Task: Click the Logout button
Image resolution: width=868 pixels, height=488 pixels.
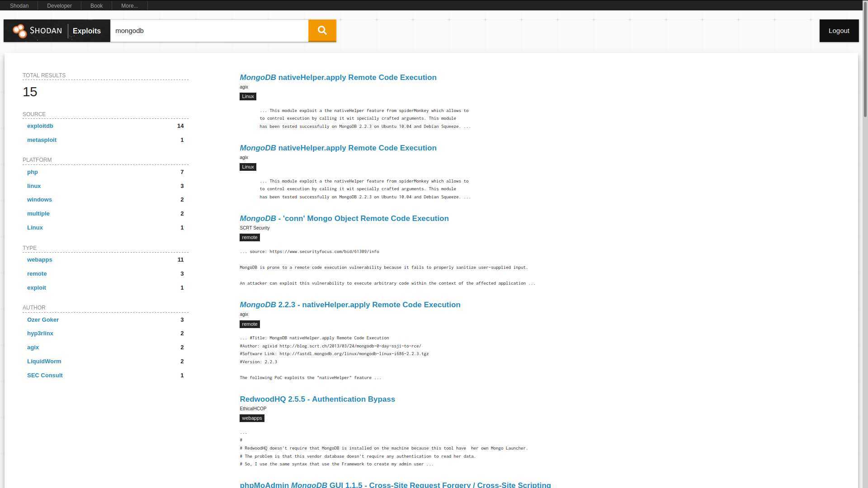Action: (x=839, y=31)
